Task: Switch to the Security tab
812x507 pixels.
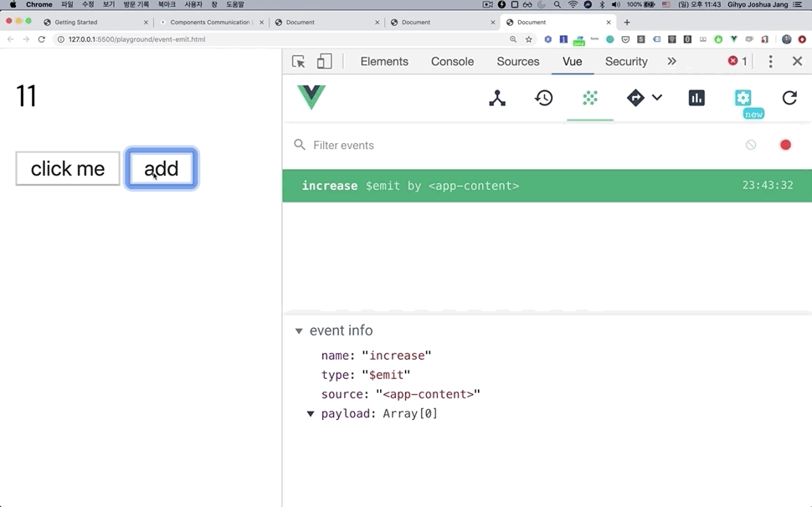Action: [x=626, y=62]
